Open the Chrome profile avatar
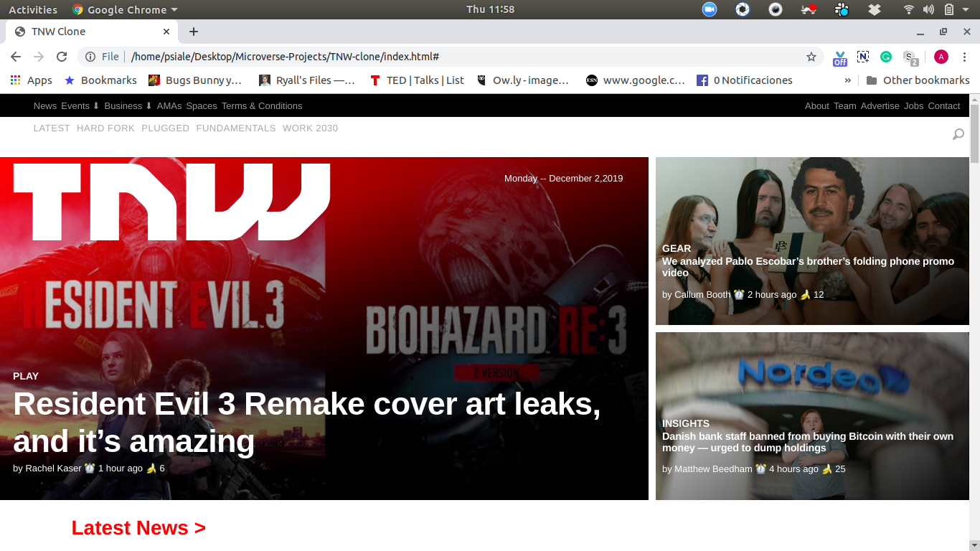Image resolution: width=980 pixels, height=551 pixels. tap(941, 57)
